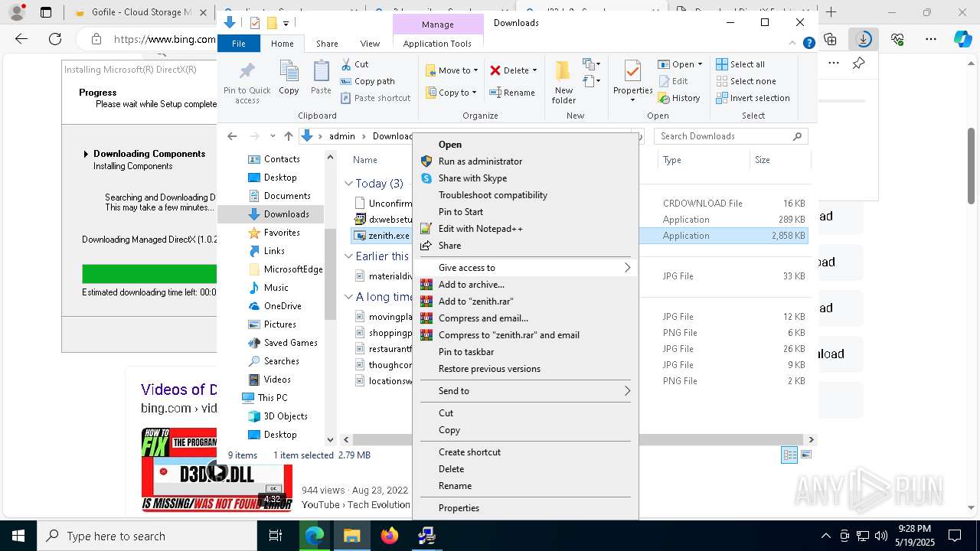The width and height of the screenshot is (980, 551).
Task: Click Copy path in ribbon
Action: pyautogui.click(x=367, y=81)
